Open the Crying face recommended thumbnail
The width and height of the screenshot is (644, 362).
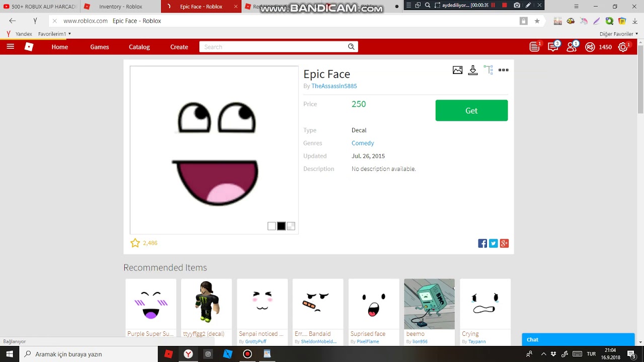485,304
